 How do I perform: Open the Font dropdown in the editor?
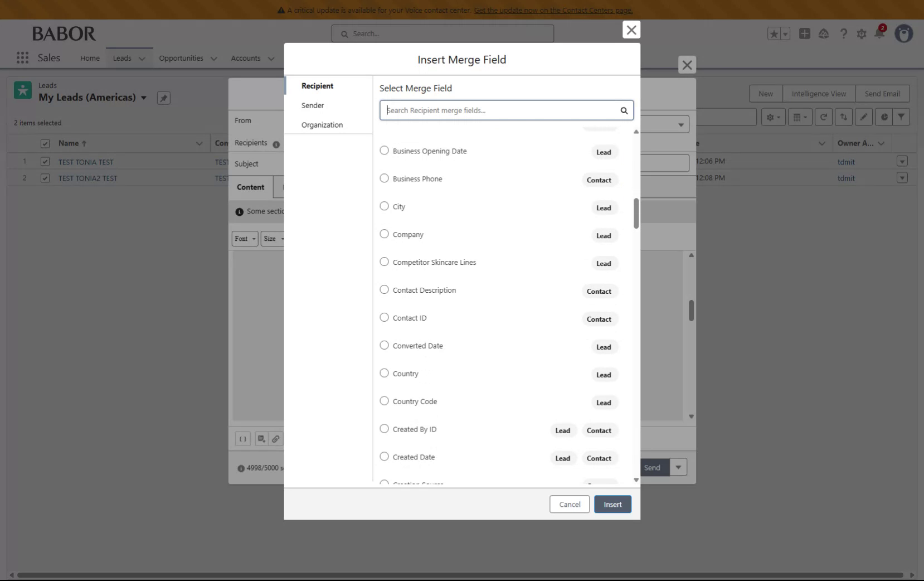pos(245,239)
